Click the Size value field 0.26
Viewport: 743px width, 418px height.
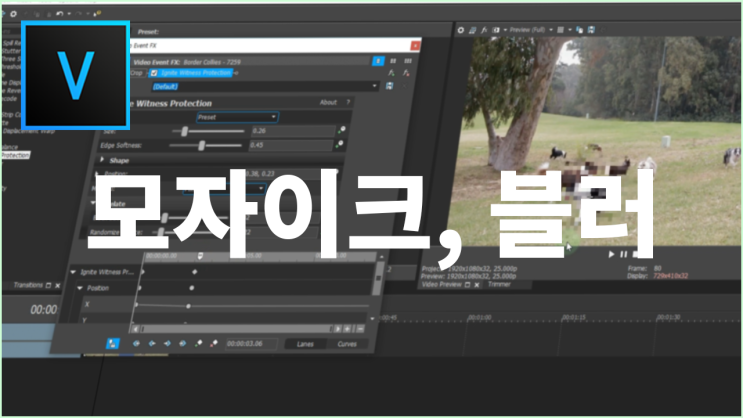tap(292, 131)
